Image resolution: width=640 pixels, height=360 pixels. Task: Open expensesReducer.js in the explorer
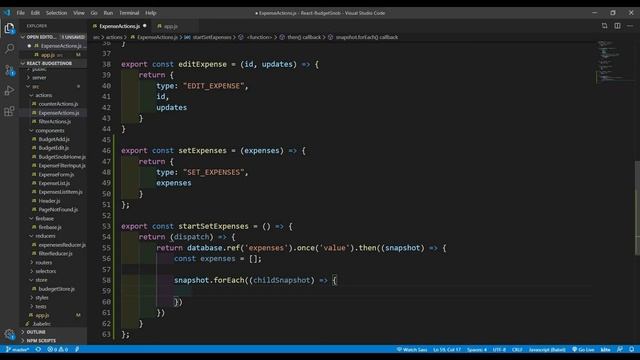(62, 245)
